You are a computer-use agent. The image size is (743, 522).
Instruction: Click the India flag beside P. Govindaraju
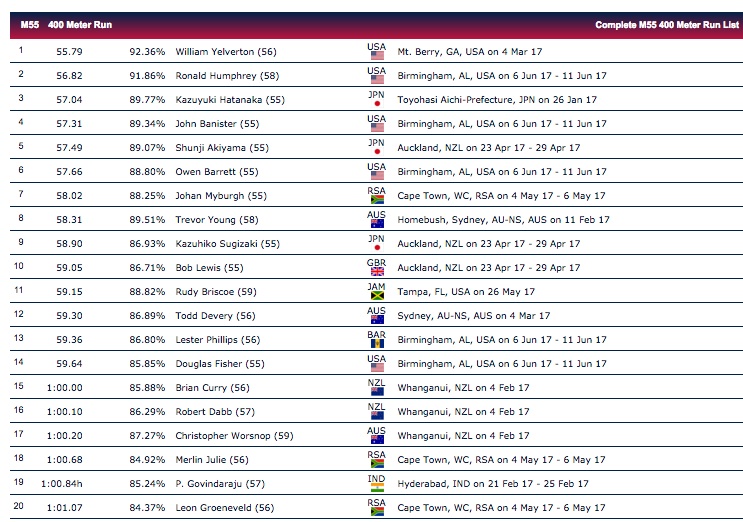coord(377,487)
